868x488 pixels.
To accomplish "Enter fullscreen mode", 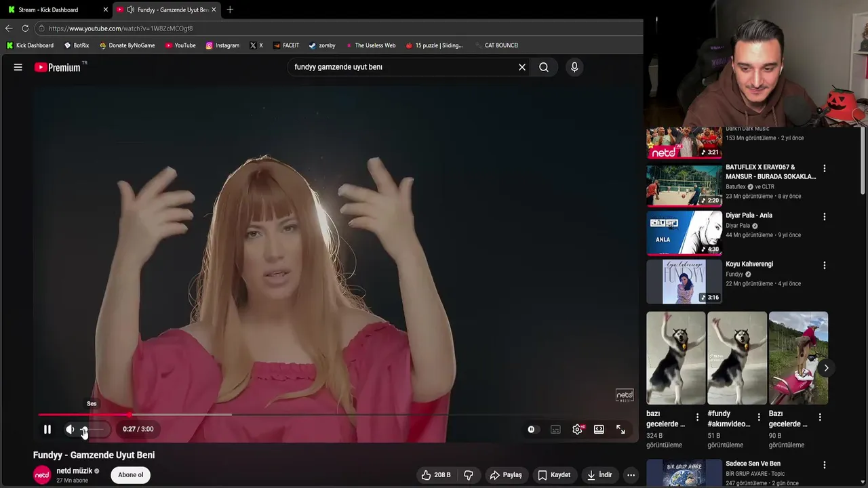I will tap(620, 429).
